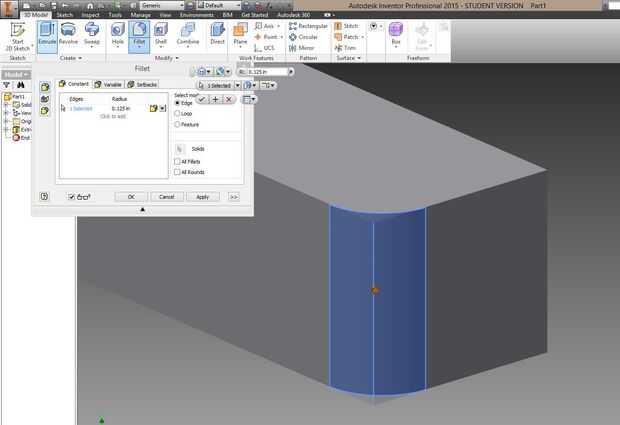The height and width of the screenshot is (425, 620).
Task: Click the Patch surface tool
Action: coord(349,37)
